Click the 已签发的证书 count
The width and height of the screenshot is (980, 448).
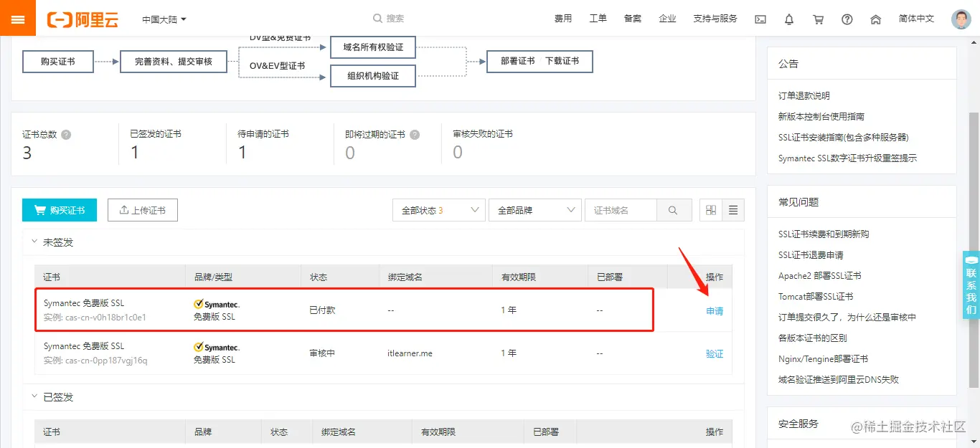(135, 152)
